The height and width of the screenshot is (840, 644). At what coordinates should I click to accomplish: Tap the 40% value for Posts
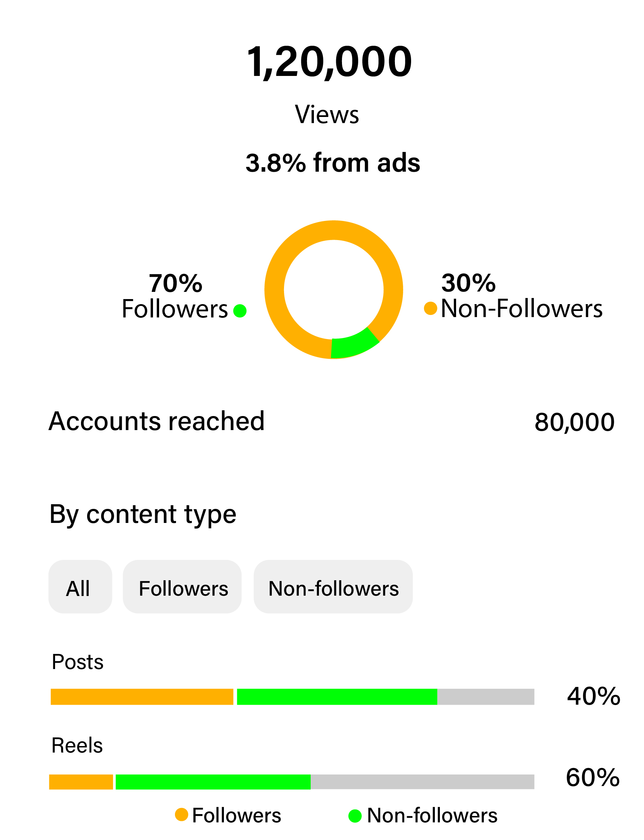tap(593, 696)
